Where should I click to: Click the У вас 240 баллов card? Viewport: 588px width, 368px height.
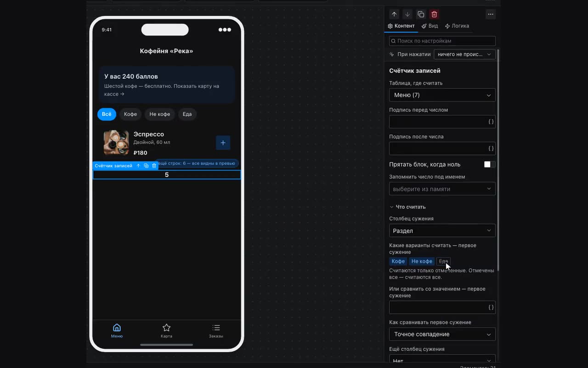[x=167, y=85]
